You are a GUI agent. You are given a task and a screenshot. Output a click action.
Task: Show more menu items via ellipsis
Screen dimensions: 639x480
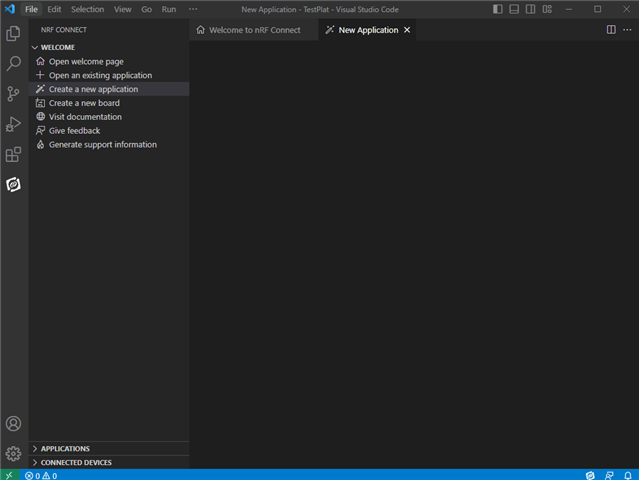click(193, 9)
